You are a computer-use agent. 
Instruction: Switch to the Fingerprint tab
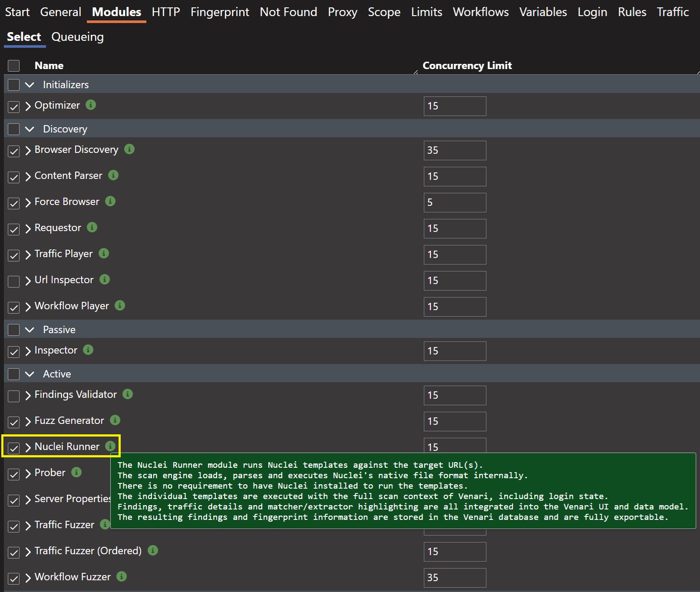[220, 12]
